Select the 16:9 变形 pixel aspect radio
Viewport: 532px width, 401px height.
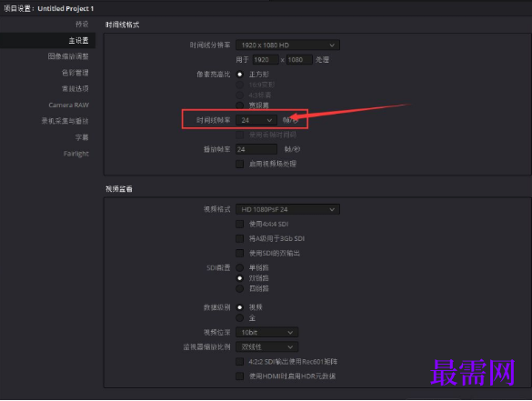(240, 85)
